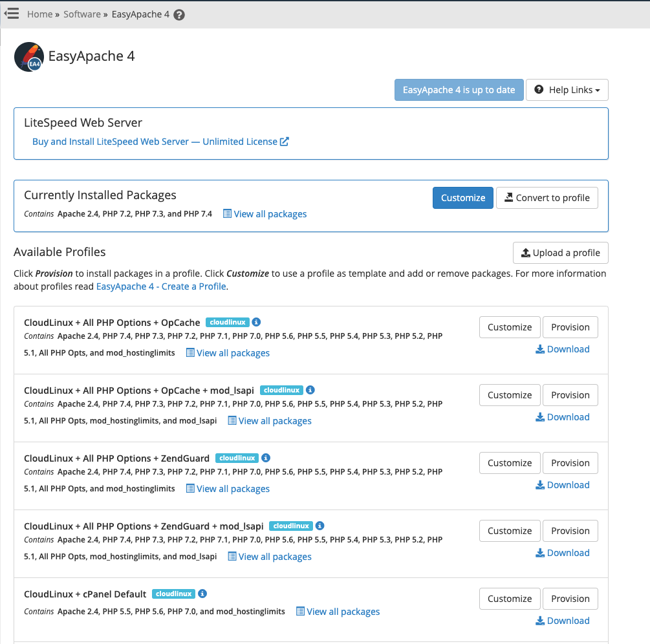
Task: Open the EasyApache 4 help question icon
Action: pos(179,15)
